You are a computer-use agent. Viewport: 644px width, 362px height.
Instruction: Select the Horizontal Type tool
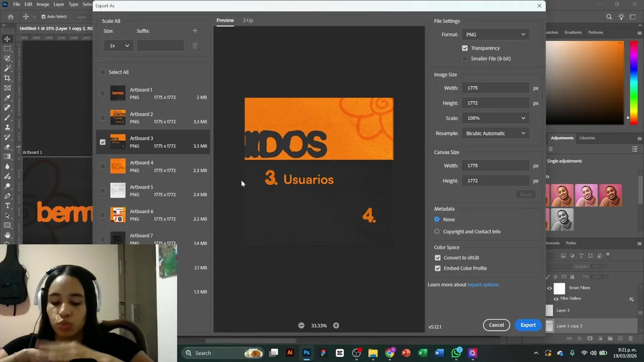coord(7,206)
